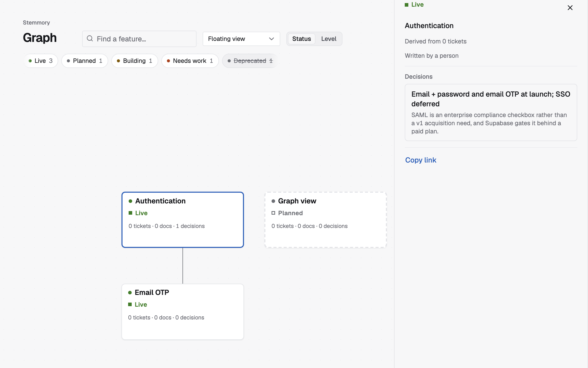The height and width of the screenshot is (368, 588).
Task: Click the Authentication heading in side panel
Action: coord(429,26)
